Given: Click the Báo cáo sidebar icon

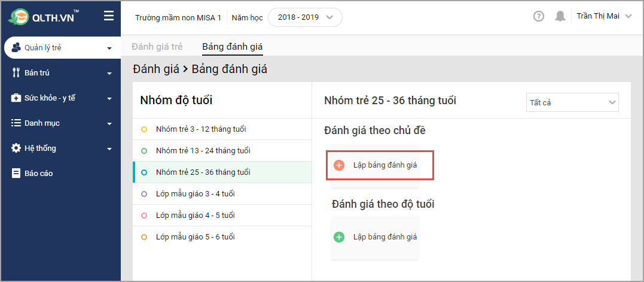Looking at the screenshot, I should [x=16, y=173].
